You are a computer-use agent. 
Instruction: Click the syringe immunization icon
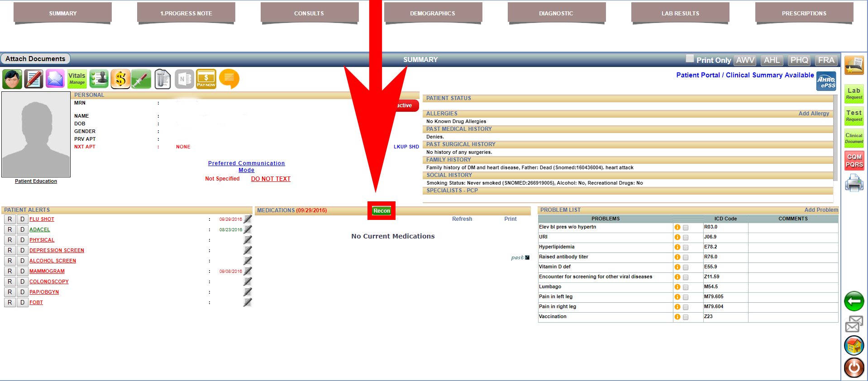(x=141, y=79)
